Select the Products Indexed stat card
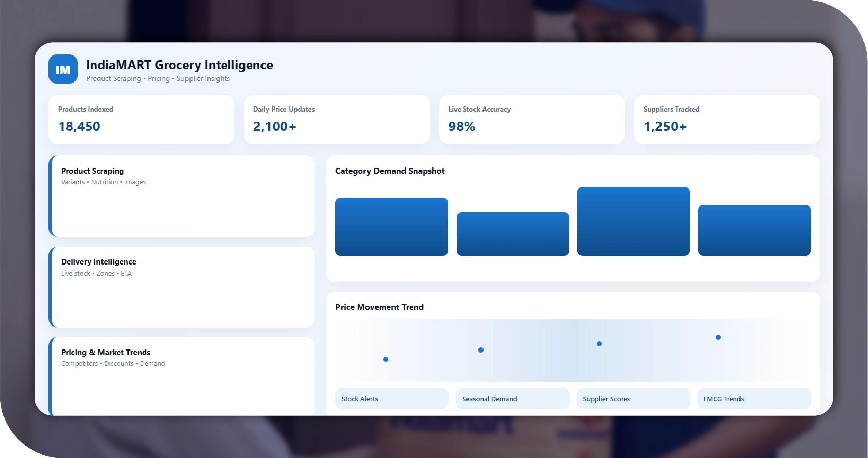Screen dimensions: 868x458 (141, 120)
